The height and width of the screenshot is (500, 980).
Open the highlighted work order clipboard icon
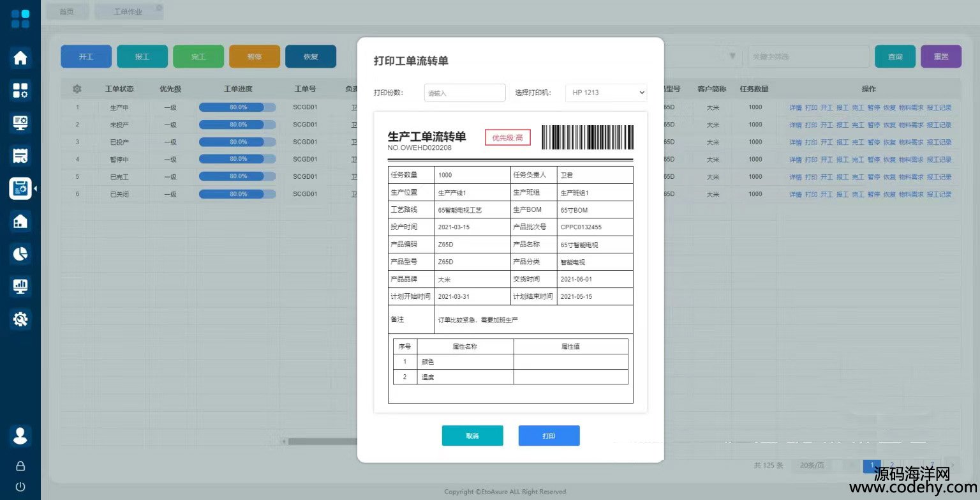pos(20,188)
